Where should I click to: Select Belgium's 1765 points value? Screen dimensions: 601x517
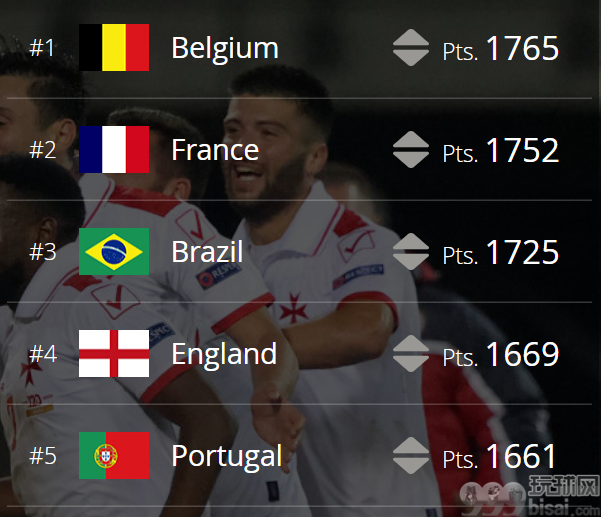click(522, 48)
